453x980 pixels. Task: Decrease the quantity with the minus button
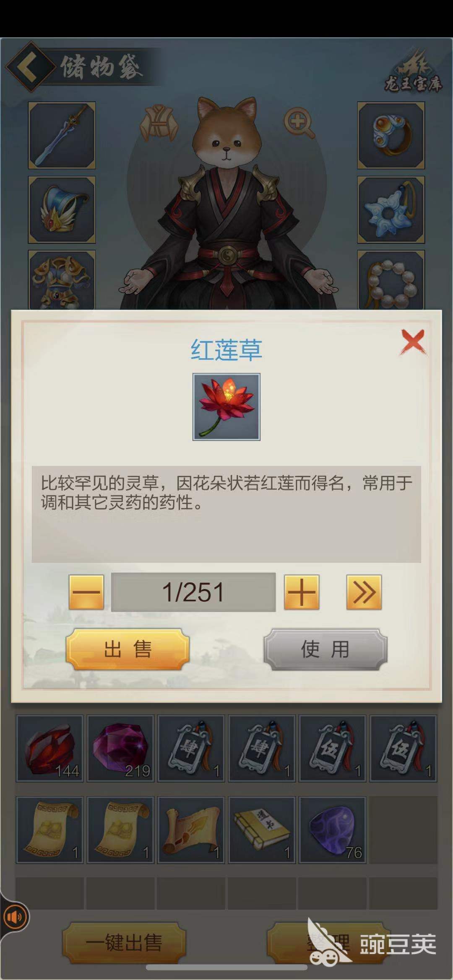point(86,592)
